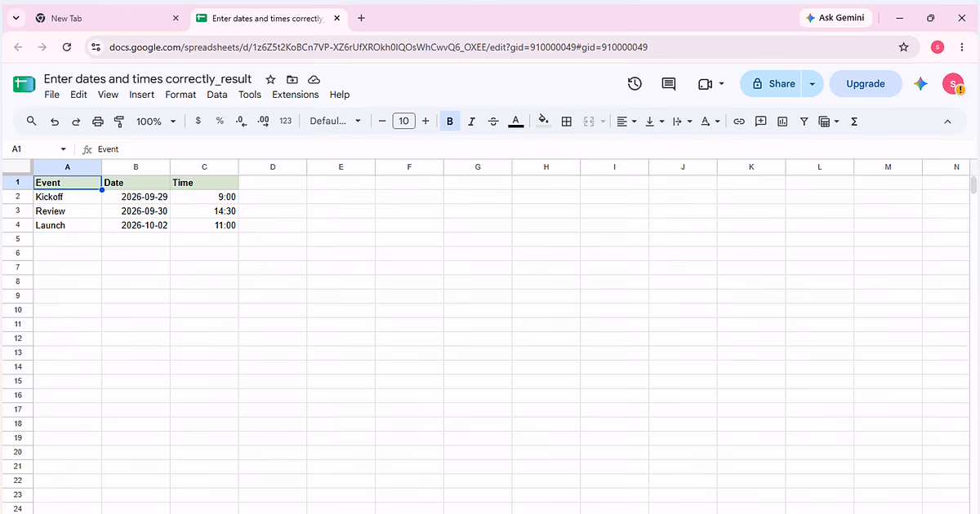Click the Upgrade button
Image resolution: width=980 pixels, height=514 pixels.
866,83
